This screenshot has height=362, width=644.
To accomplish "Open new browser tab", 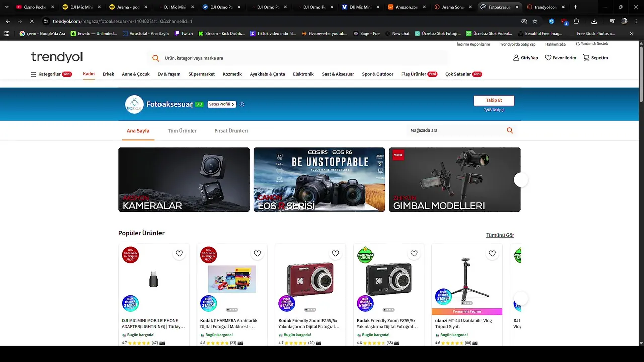I will pos(575,7).
